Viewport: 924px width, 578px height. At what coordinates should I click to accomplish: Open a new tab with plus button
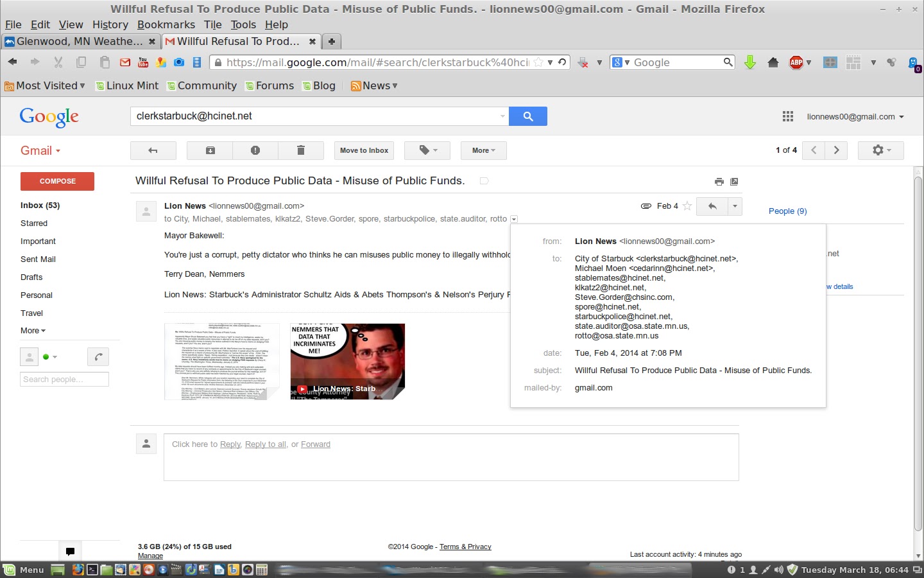pos(332,41)
